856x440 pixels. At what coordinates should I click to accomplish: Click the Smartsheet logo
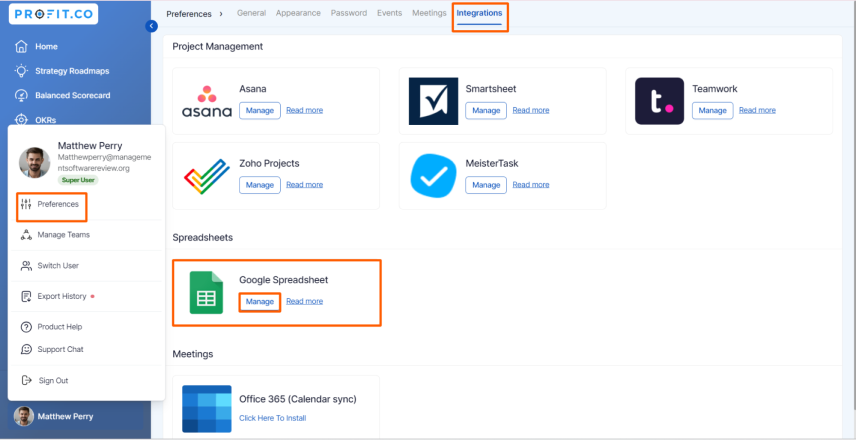(433, 101)
